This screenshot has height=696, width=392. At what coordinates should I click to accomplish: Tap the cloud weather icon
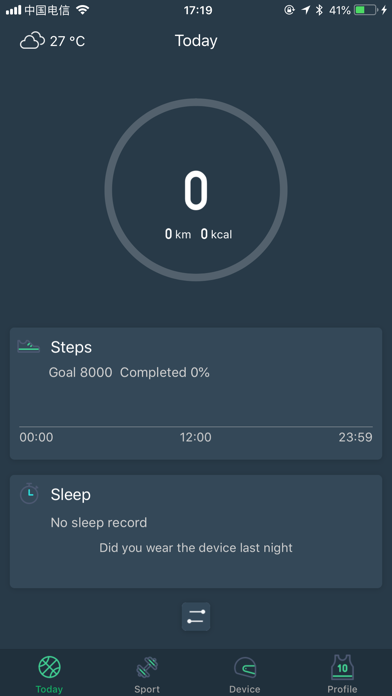[32, 41]
